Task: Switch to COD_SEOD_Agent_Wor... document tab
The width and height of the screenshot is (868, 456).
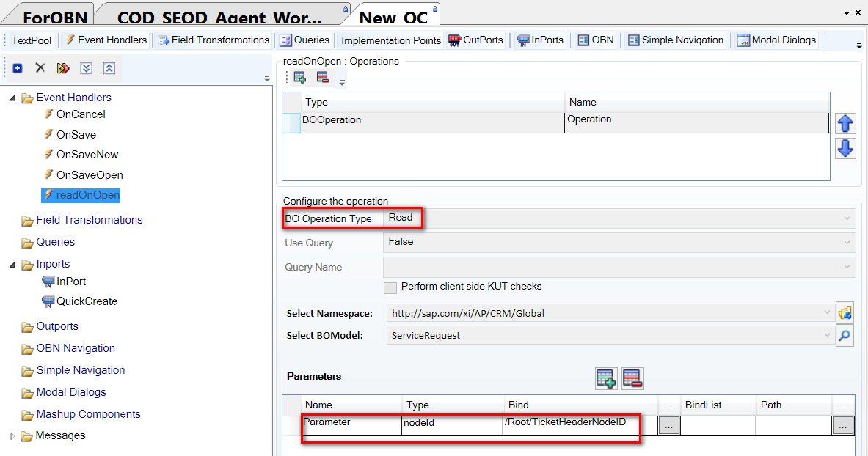Action: (219, 17)
